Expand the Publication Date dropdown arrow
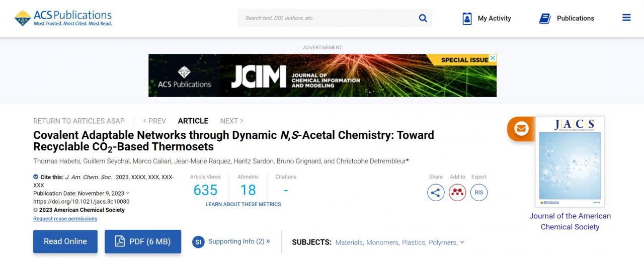The height and width of the screenshot is (262, 644). click(x=128, y=193)
